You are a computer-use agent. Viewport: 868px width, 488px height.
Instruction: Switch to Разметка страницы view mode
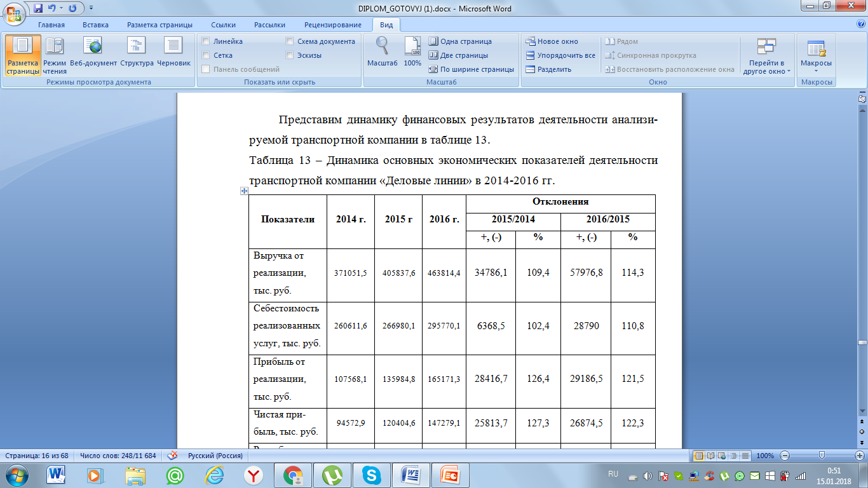23,55
